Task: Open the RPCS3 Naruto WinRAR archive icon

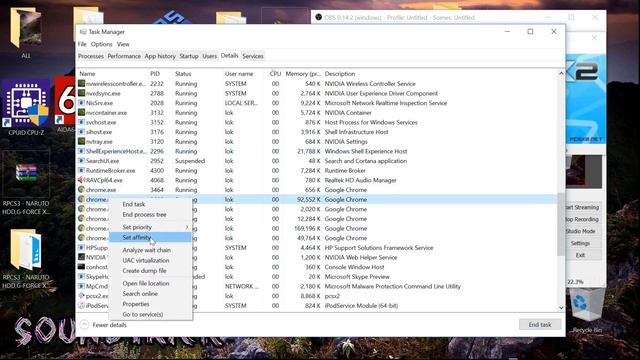Action: pos(26,173)
